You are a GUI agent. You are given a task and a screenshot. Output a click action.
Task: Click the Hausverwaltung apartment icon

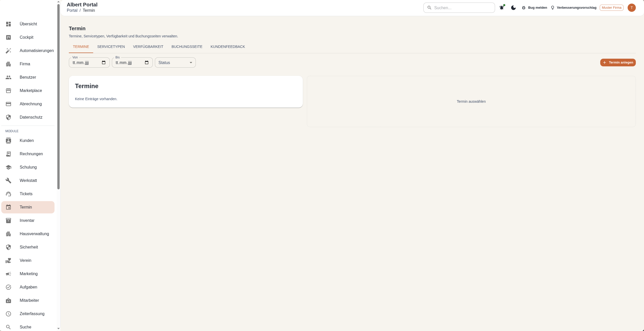tap(8, 234)
